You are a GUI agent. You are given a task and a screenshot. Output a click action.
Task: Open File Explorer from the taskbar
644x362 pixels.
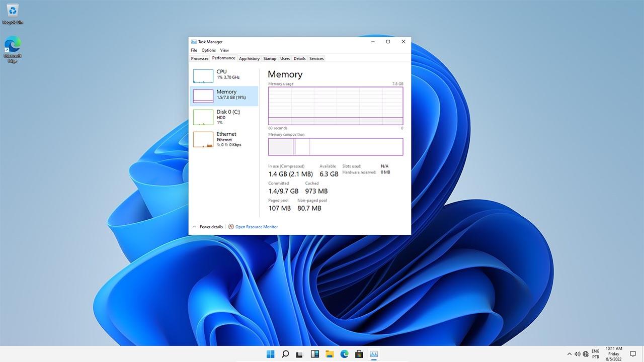tap(330, 354)
